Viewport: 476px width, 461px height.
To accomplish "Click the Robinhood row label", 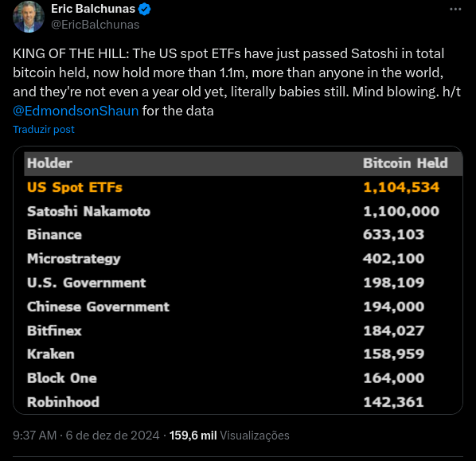I will coord(63,402).
